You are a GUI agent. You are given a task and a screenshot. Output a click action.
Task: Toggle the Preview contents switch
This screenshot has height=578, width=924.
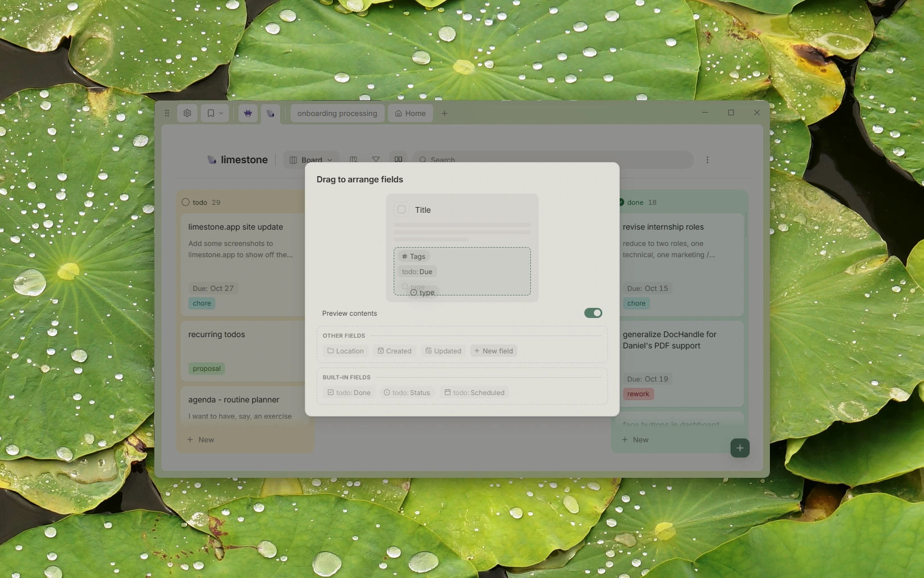593,313
